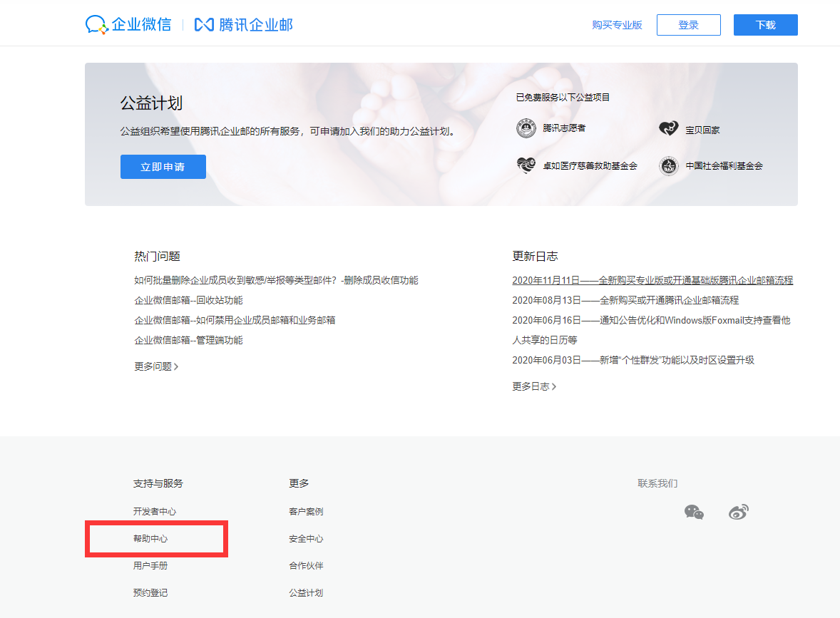Open the 宝贝回家 heart icon
Screen dimensions: 840x618
(669, 129)
